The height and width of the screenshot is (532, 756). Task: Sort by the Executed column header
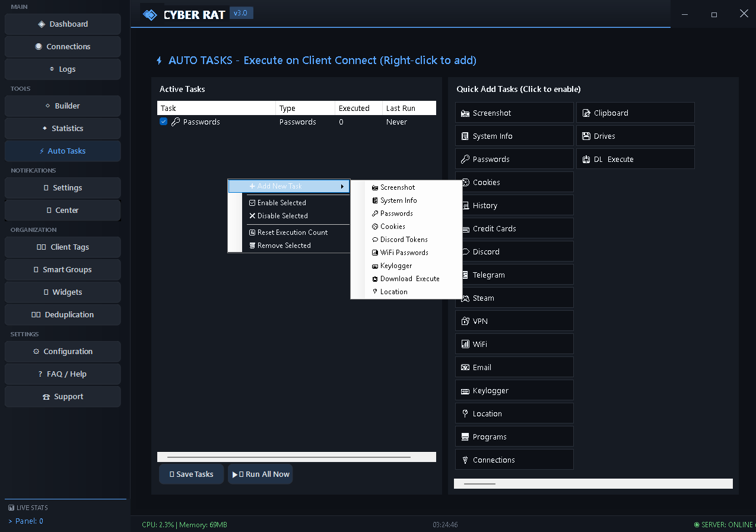(x=359, y=109)
